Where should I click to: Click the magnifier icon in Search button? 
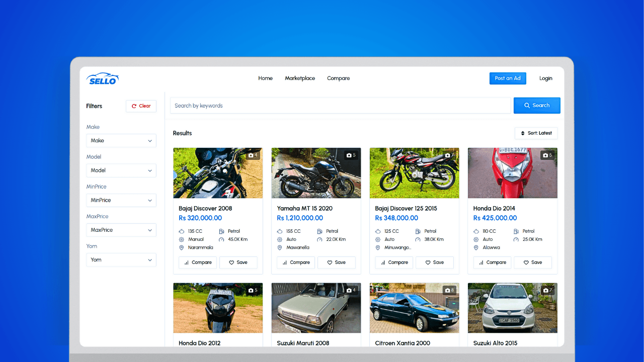527,106
